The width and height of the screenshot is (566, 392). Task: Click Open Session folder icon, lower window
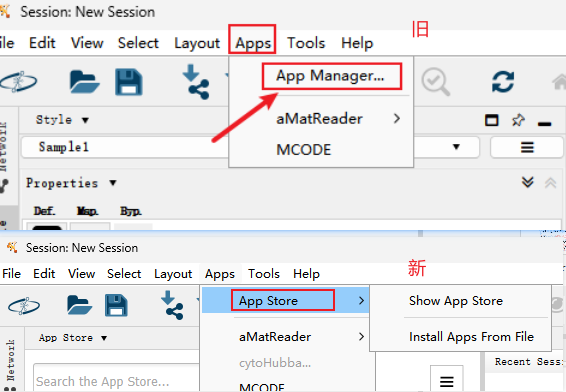[x=79, y=305]
